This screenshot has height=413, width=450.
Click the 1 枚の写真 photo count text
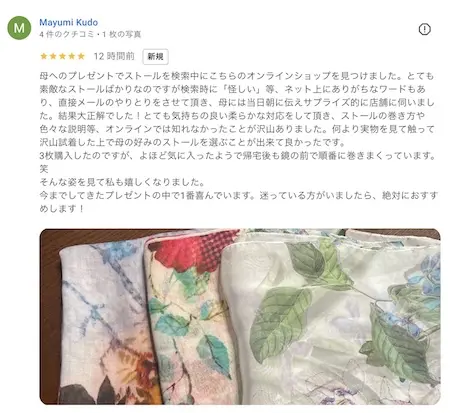tap(122, 34)
